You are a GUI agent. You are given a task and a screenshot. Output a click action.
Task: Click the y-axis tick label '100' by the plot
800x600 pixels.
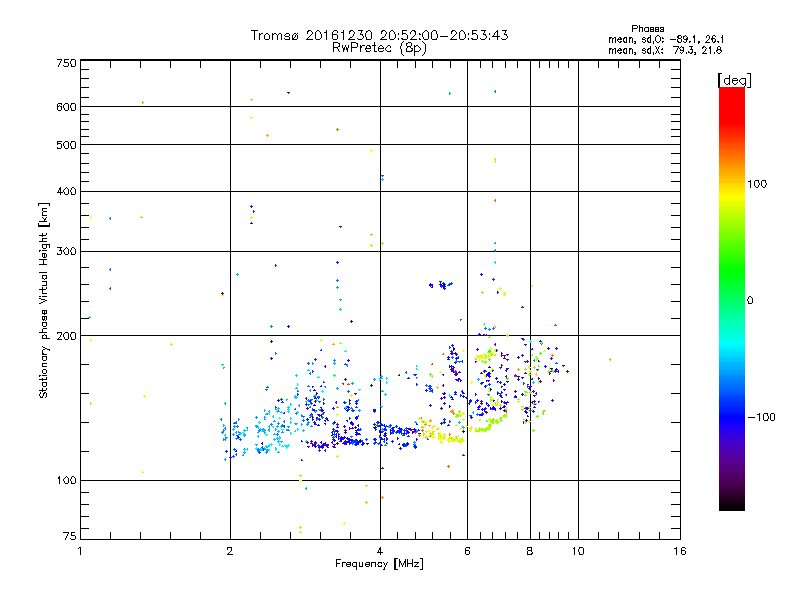pos(66,481)
